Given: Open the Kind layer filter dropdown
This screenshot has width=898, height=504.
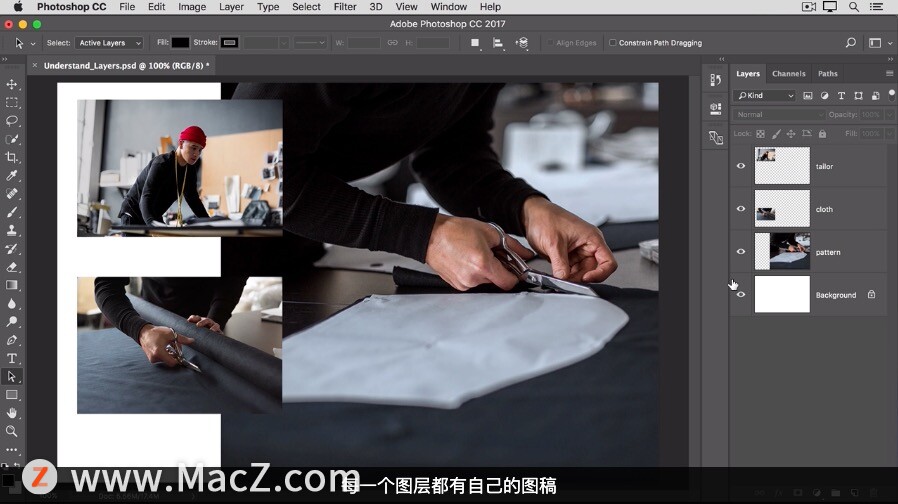Looking at the screenshot, I should tap(765, 96).
